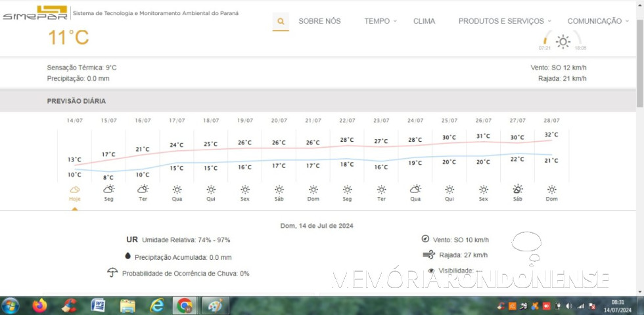Choose Wednesday 17/07 sunny forecast icon

coord(177,189)
